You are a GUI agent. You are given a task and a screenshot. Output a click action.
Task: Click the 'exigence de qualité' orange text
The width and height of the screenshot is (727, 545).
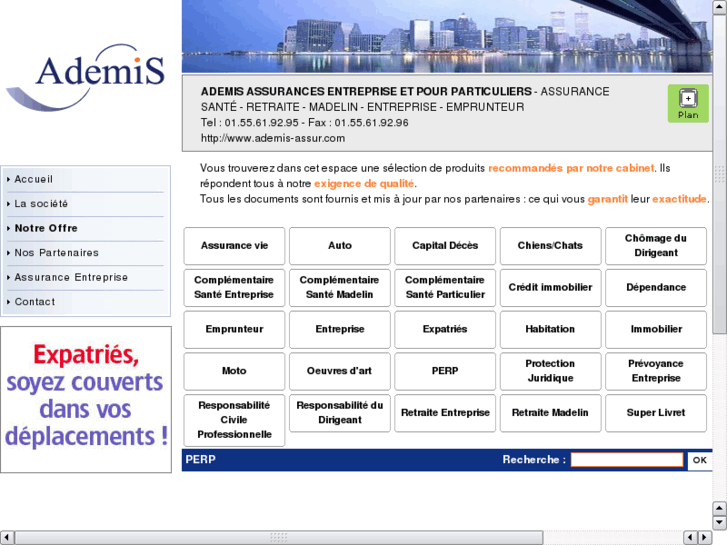tap(364, 184)
